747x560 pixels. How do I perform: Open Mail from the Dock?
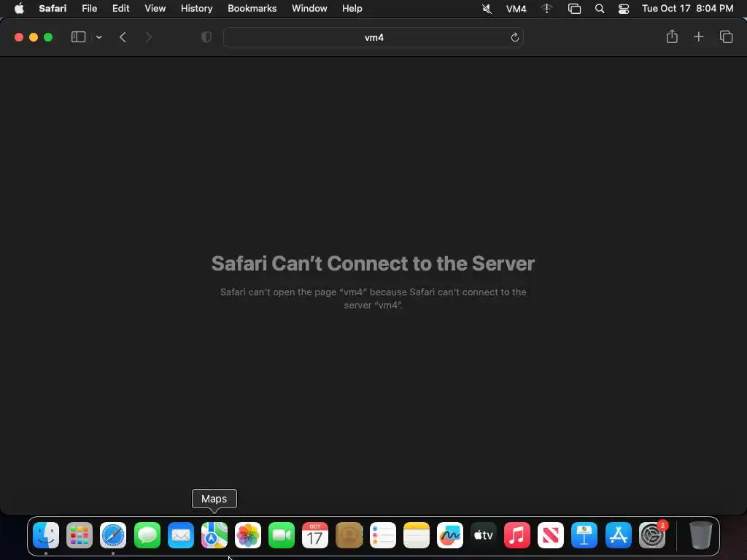coord(181,535)
